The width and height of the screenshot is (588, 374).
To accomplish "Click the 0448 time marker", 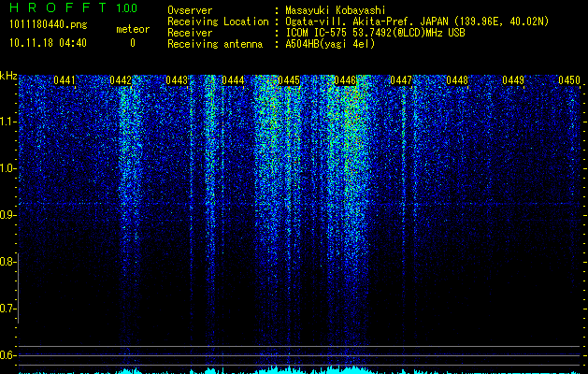I will pyautogui.click(x=457, y=80).
